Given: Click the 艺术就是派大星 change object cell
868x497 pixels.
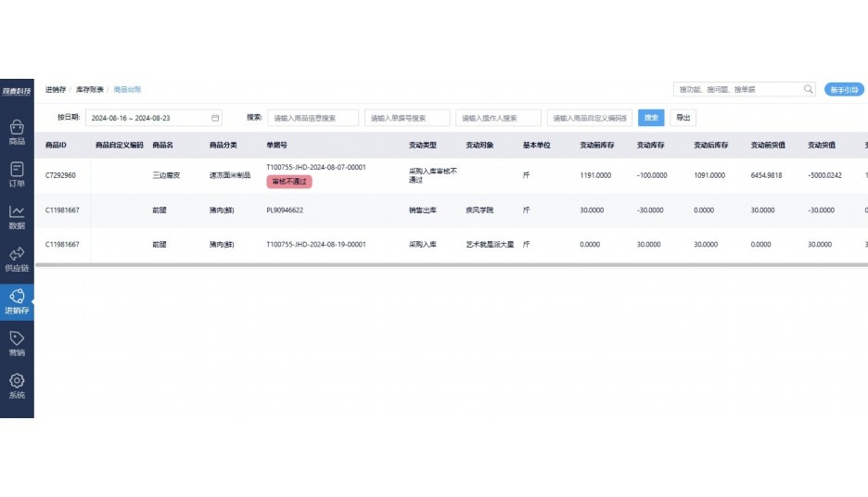Looking at the screenshot, I should pyautogui.click(x=490, y=244).
